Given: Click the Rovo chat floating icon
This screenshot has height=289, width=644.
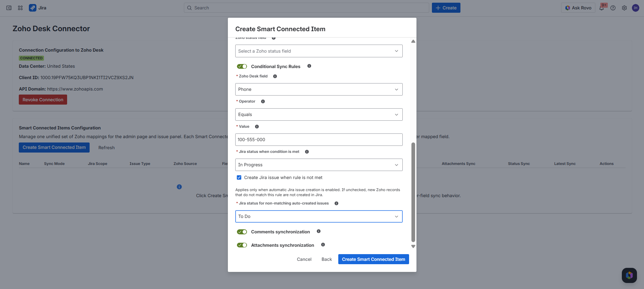Looking at the screenshot, I should [629, 275].
